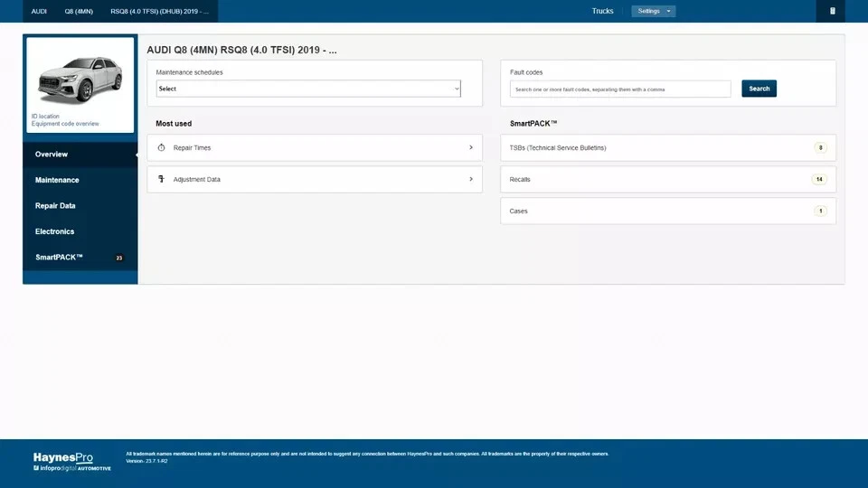Click the Repair Times stopwatch icon
The height and width of the screenshot is (488, 868).
(161, 147)
